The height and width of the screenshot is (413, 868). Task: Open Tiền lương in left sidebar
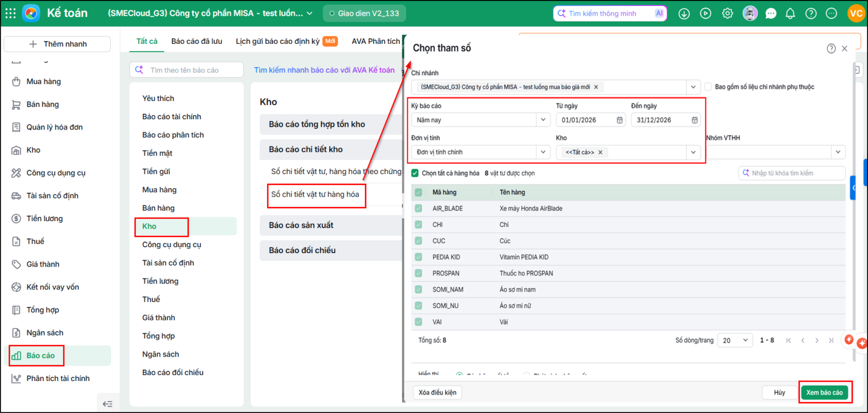click(44, 218)
